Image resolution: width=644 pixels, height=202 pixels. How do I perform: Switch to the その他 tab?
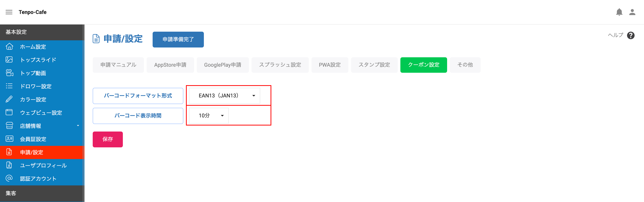click(465, 65)
